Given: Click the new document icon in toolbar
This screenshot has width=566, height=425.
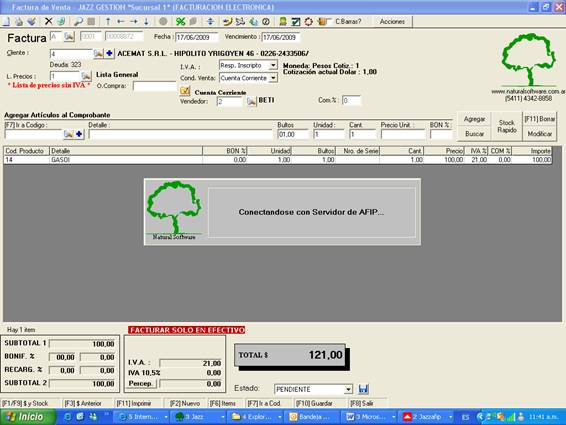Looking at the screenshot, I should click(x=6, y=22).
